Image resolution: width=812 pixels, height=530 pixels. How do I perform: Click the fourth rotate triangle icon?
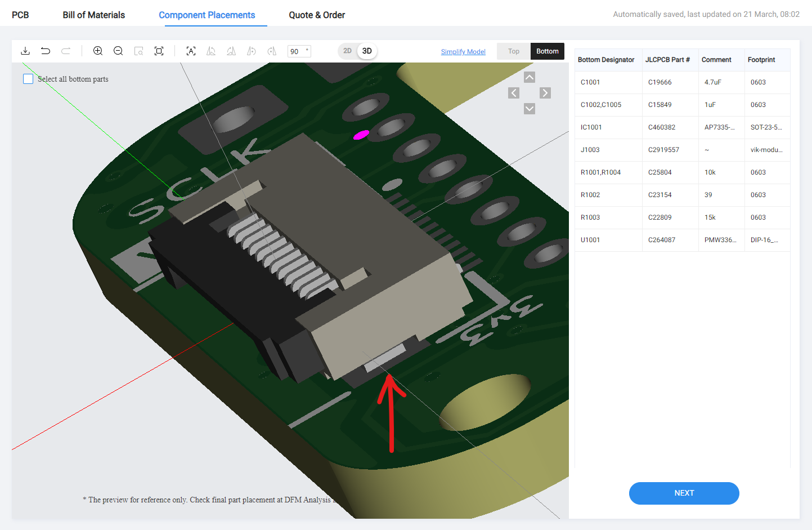(272, 51)
